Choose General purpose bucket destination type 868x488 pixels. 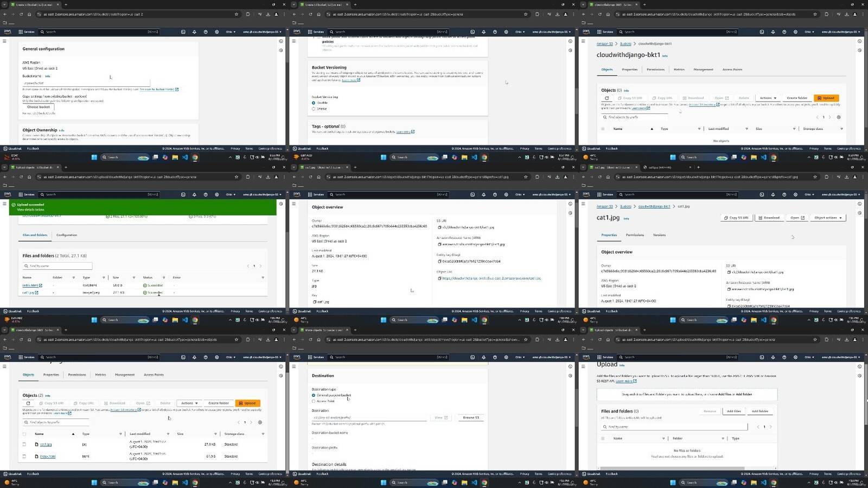pyautogui.click(x=314, y=395)
